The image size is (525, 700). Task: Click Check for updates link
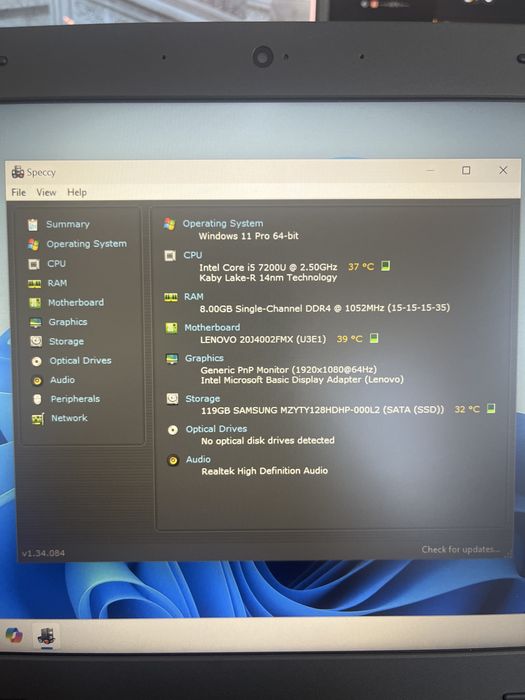click(461, 549)
